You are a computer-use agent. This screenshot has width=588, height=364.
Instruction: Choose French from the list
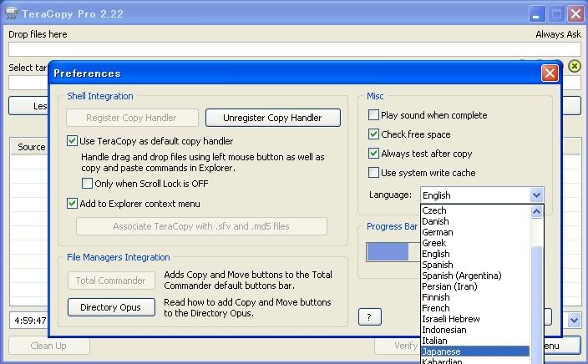(475, 308)
